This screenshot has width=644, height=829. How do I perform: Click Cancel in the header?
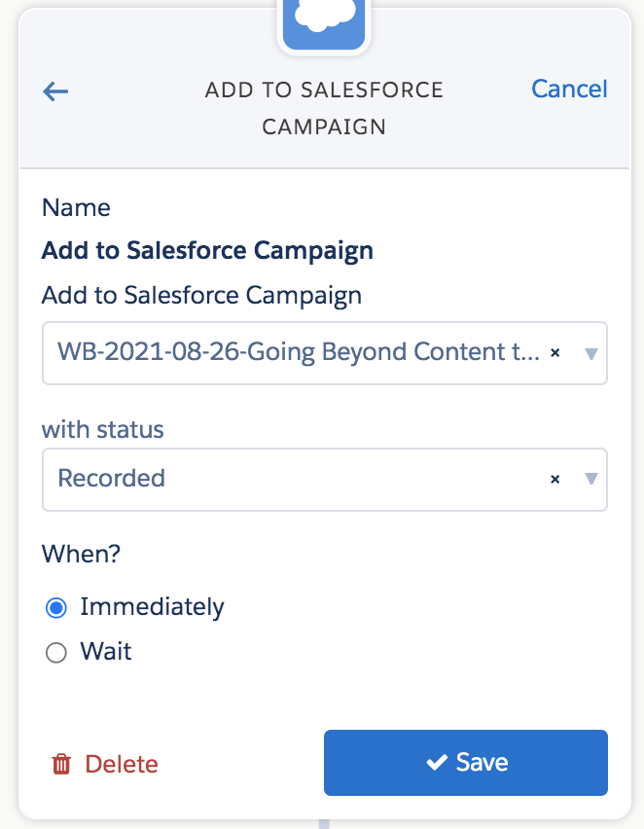coord(569,89)
